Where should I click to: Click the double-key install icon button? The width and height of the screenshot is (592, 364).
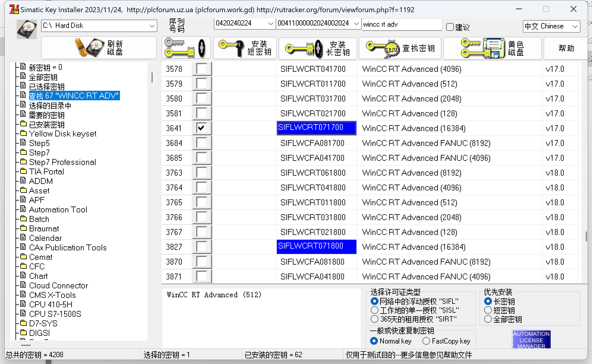186,48
